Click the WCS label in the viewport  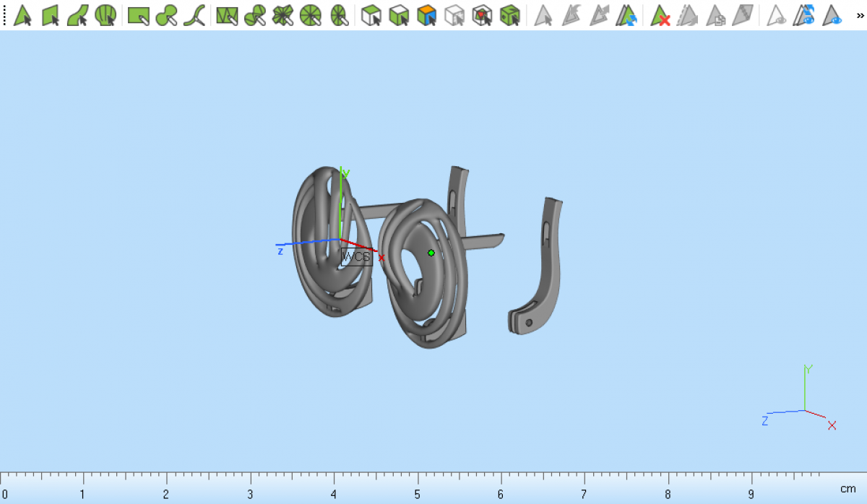coord(356,257)
